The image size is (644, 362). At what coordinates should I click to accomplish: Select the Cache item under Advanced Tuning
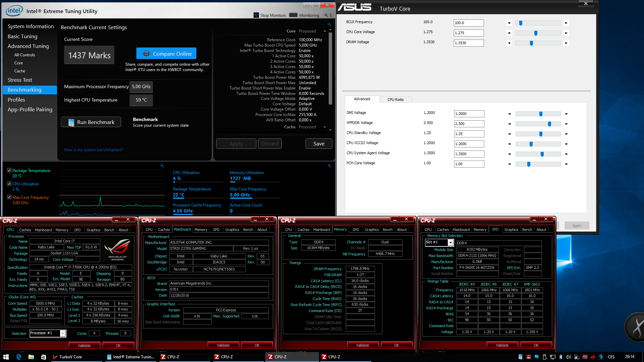point(20,71)
